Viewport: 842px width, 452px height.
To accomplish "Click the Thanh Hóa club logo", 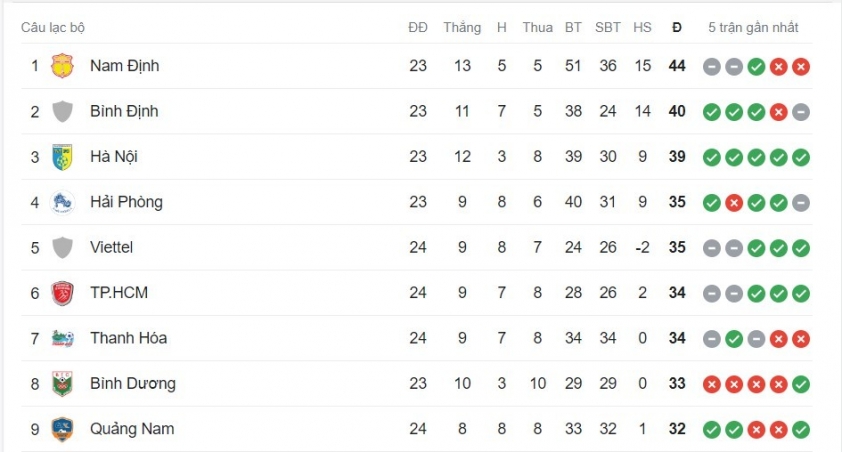I will click(x=63, y=338).
